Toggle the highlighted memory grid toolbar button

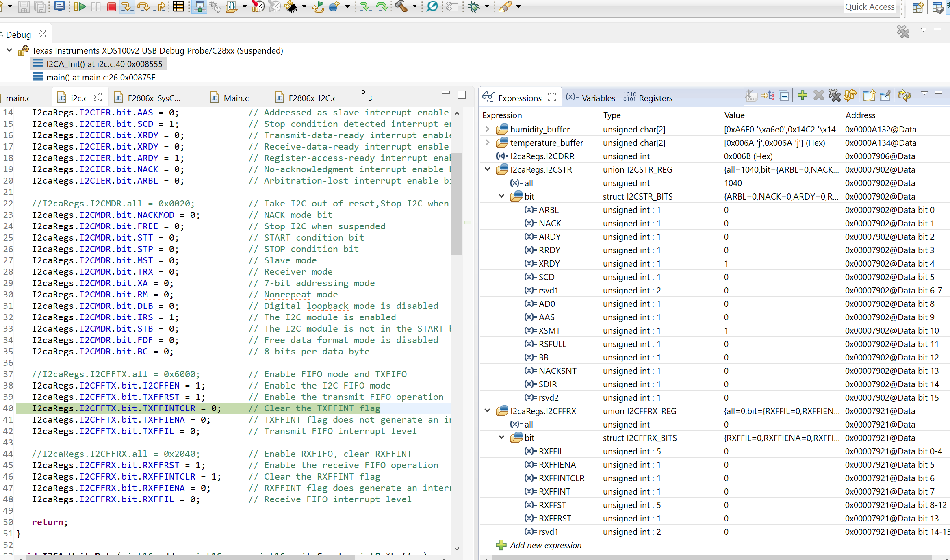[x=178, y=7]
